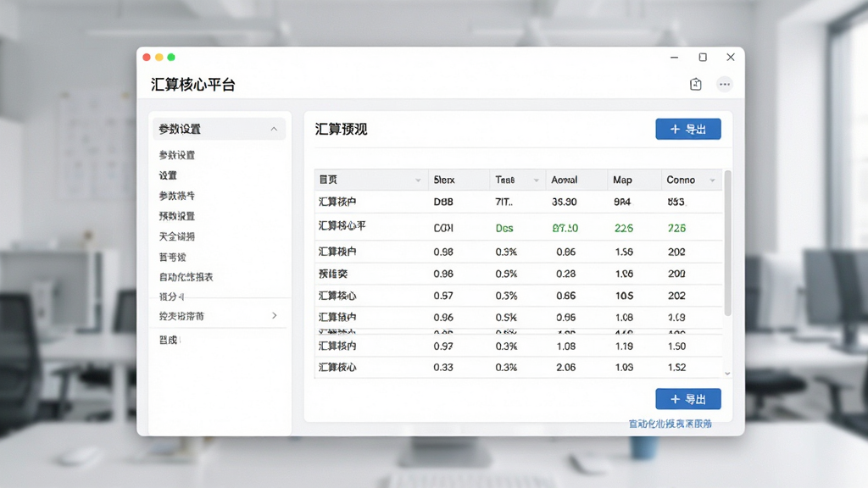Click the green traffic-light dot
The height and width of the screenshot is (488, 868).
coord(171,57)
